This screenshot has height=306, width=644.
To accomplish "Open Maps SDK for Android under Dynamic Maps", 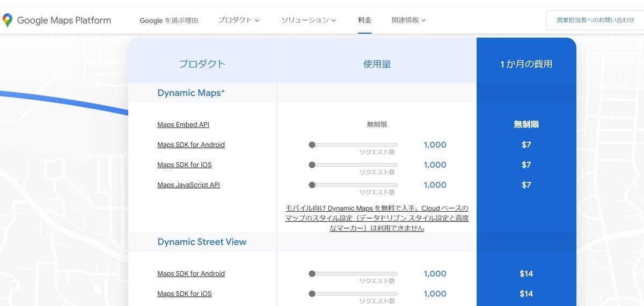I will pyautogui.click(x=191, y=145).
